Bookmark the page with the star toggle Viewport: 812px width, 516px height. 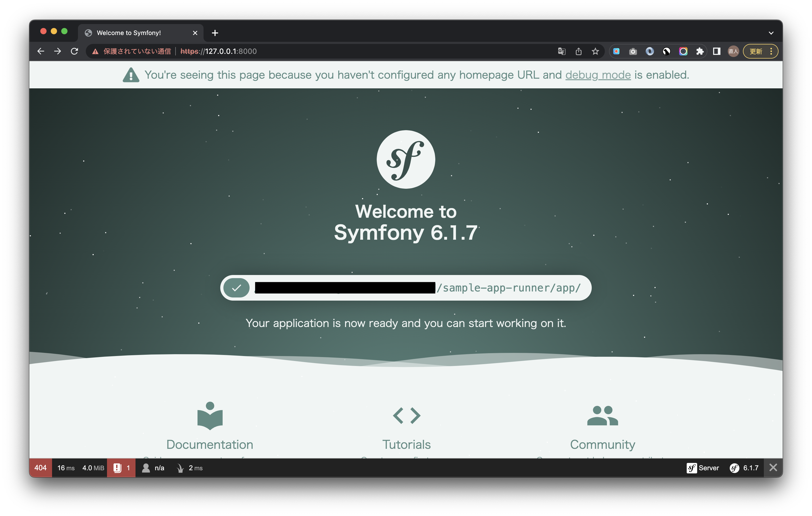pos(595,51)
